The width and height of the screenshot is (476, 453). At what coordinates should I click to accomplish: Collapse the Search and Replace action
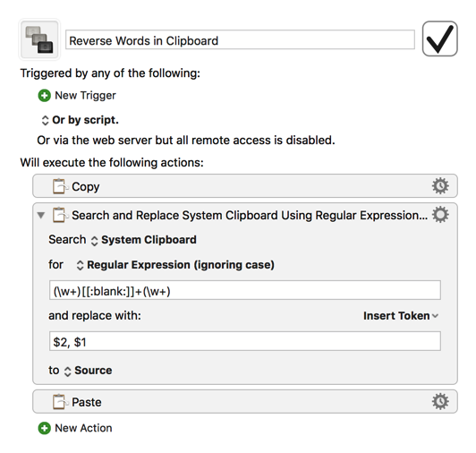(x=41, y=215)
